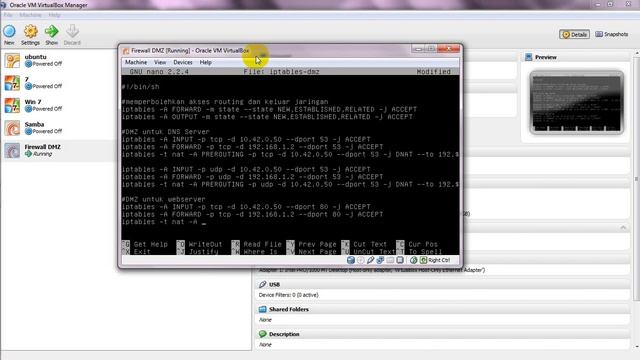Image resolution: width=640 pixels, height=360 pixels.
Task: Click the Samba VM icon in list
Action: tap(12, 128)
